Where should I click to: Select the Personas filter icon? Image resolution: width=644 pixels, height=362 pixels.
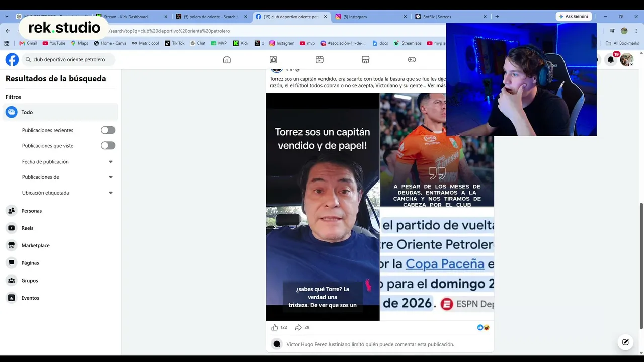pos(12,211)
